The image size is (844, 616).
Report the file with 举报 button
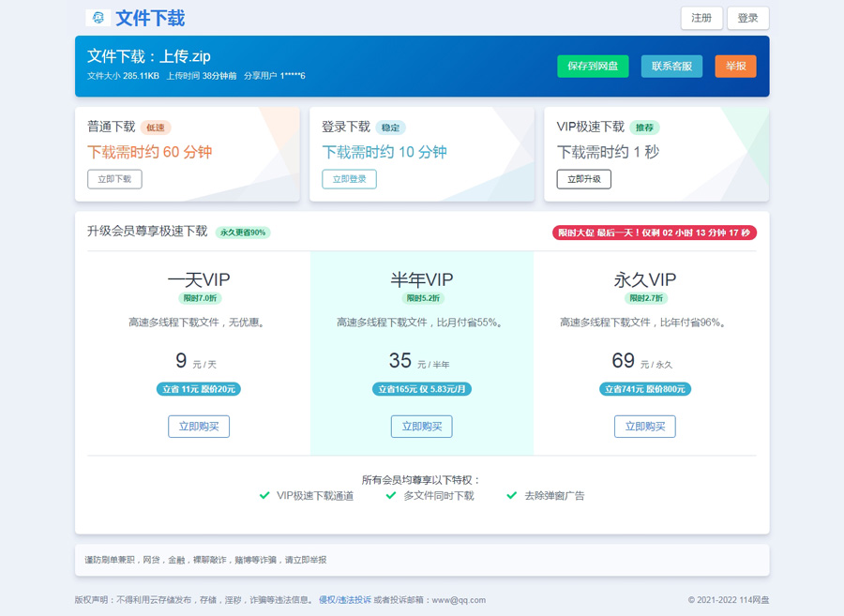click(x=735, y=67)
